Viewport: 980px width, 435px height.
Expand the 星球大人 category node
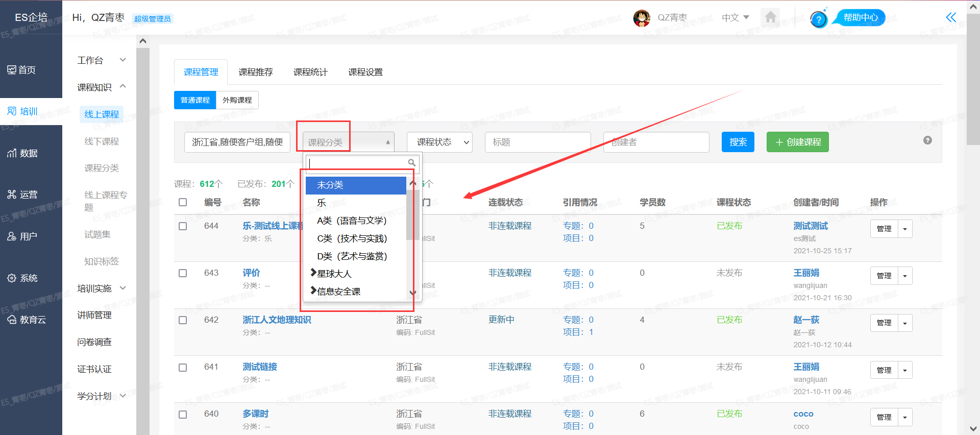tap(313, 273)
